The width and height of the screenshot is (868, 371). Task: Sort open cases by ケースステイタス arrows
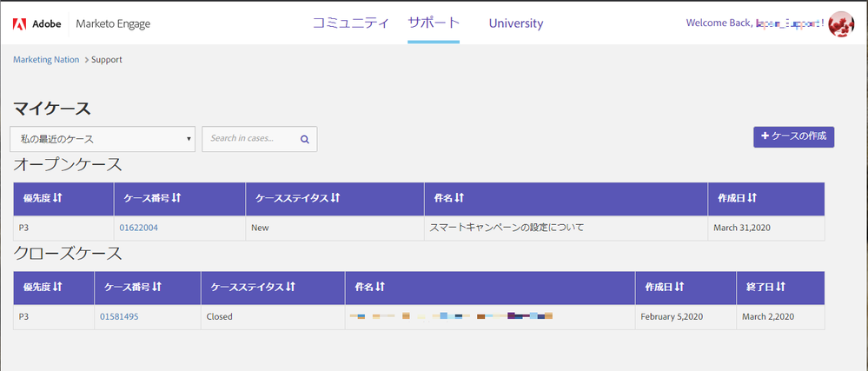(x=335, y=198)
